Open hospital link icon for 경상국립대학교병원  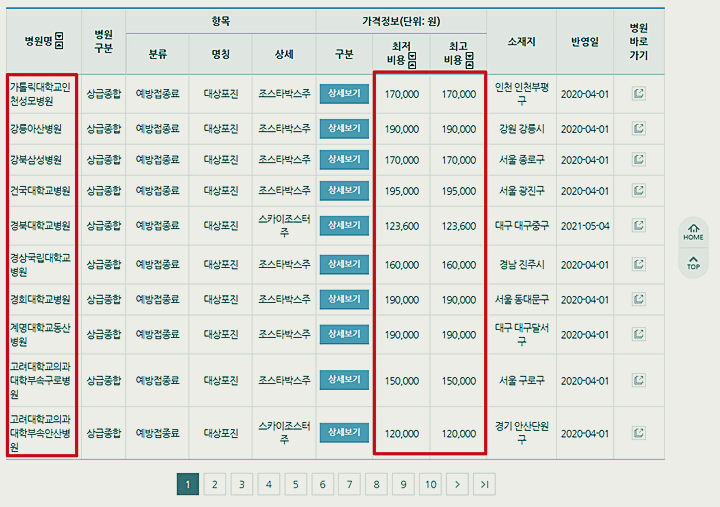coord(639,265)
